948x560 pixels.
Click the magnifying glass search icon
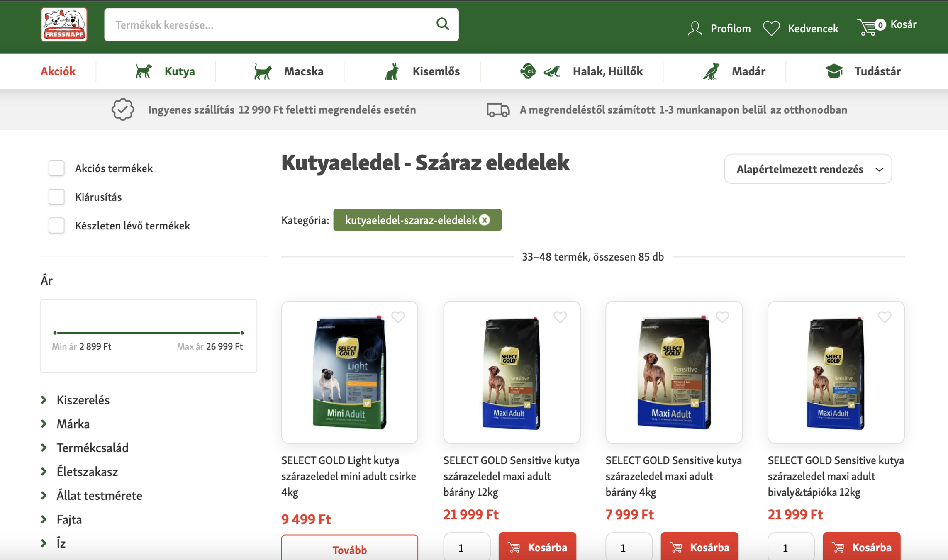[443, 24]
